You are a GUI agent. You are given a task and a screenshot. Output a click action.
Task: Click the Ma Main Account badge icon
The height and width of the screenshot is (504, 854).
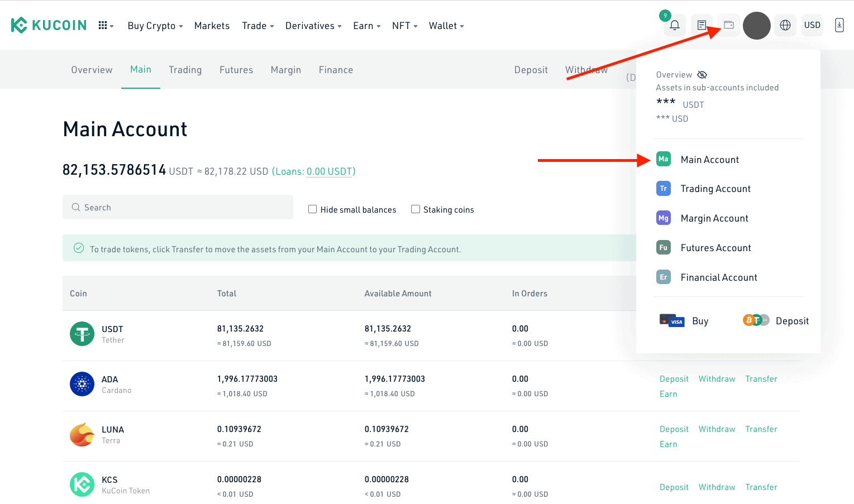coord(664,159)
